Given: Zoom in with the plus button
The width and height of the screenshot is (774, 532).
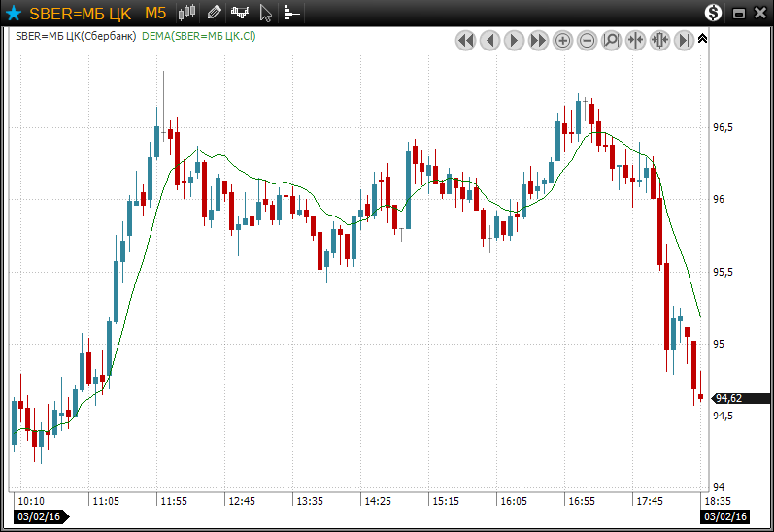Looking at the screenshot, I should [x=562, y=40].
